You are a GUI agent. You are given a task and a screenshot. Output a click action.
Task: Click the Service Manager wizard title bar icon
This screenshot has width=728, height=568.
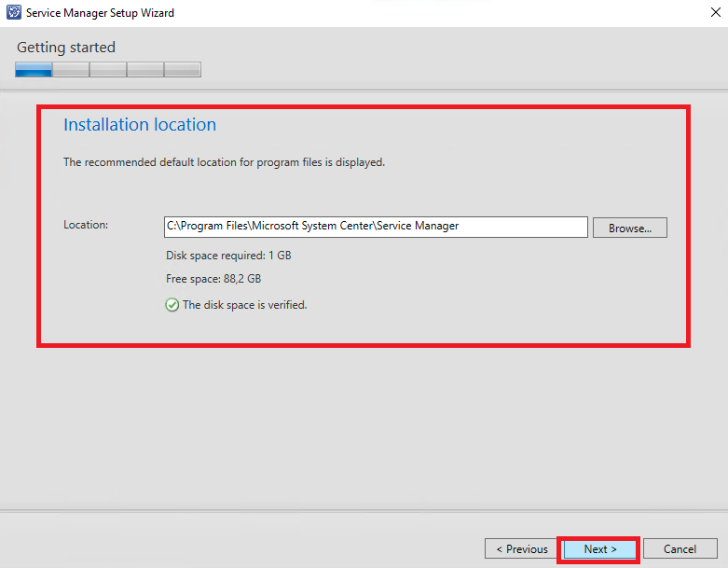pos(13,13)
